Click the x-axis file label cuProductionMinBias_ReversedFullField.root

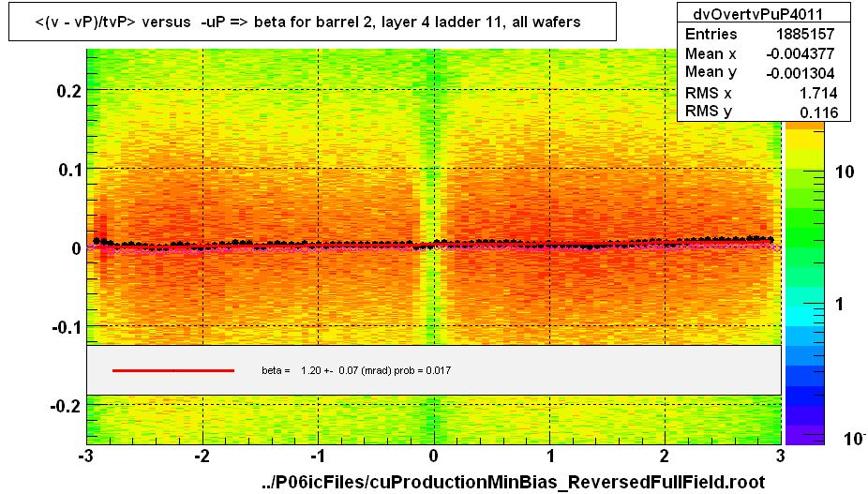click(512, 482)
